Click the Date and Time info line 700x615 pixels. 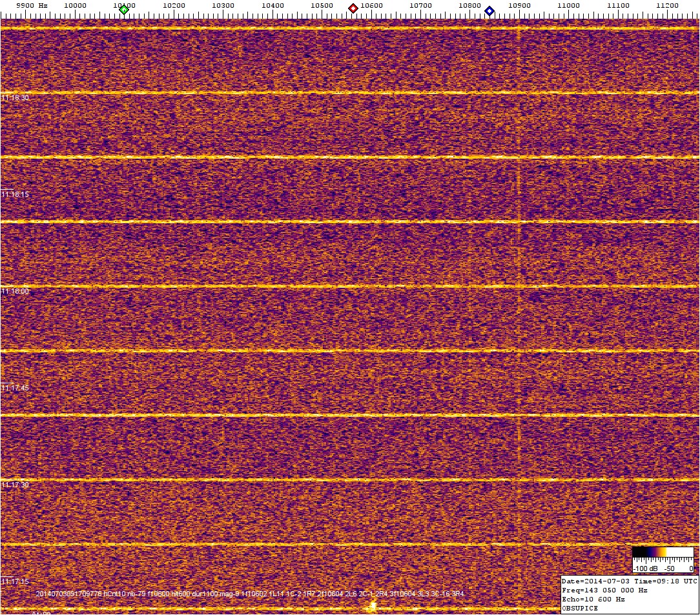629,581
